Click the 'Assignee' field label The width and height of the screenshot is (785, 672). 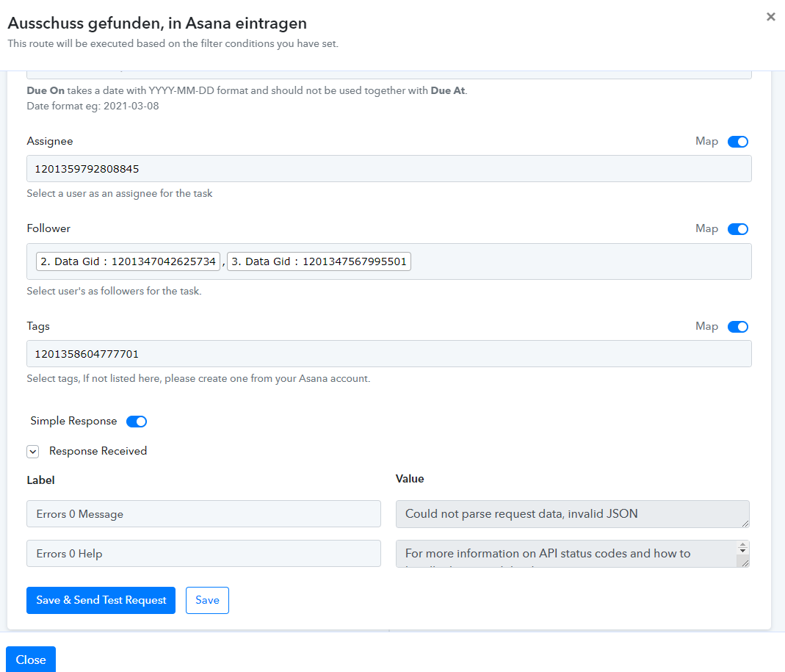(50, 141)
